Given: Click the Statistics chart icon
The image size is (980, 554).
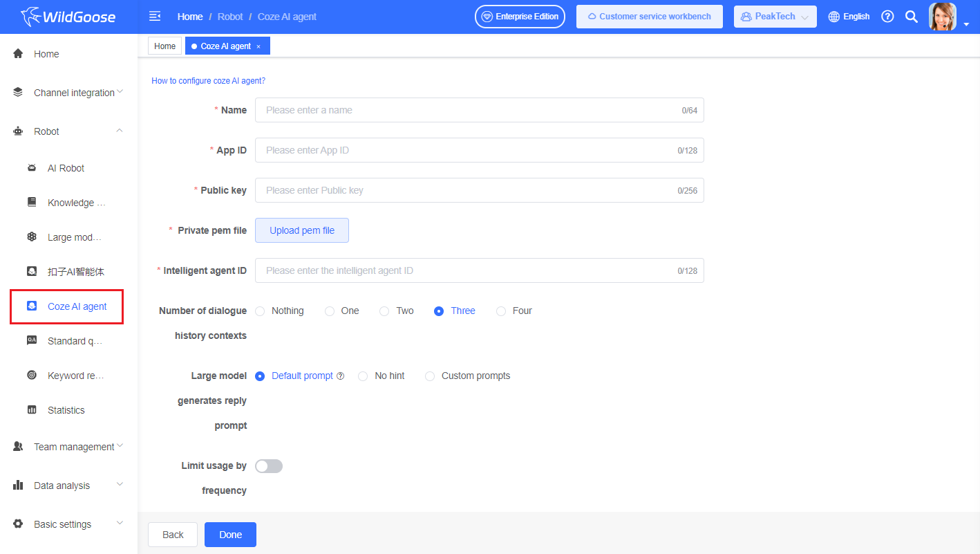Looking at the screenshot, I should click(32, 410).
